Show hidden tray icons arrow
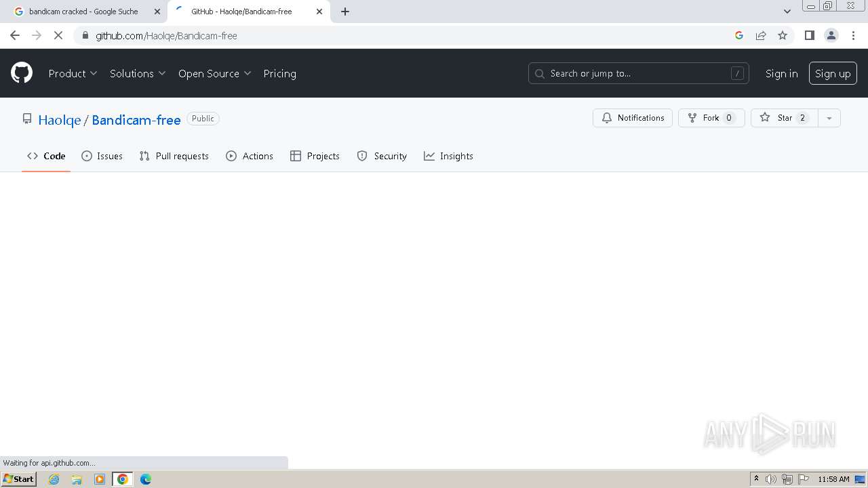 (x=756, y=479)
